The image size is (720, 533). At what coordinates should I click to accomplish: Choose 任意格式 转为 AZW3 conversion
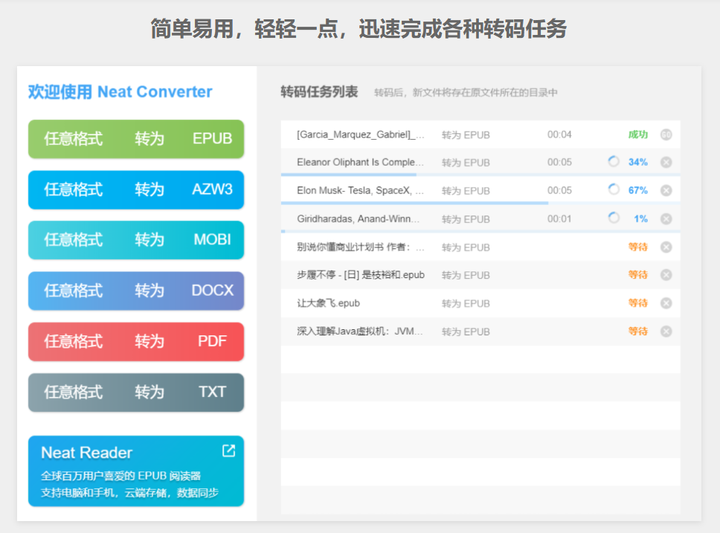(x=136, y=190)
